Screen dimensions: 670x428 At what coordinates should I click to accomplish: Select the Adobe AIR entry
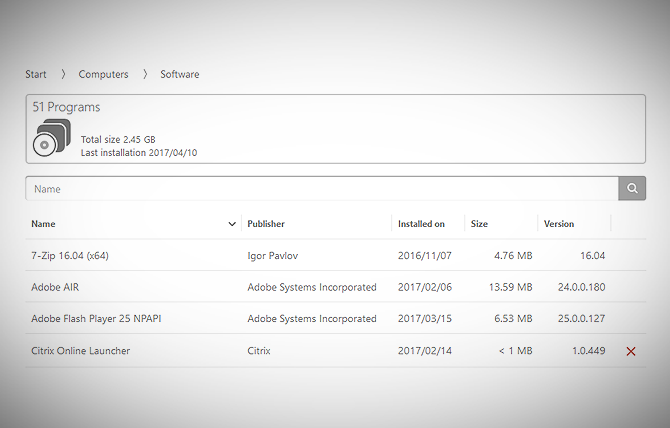pyautogui.click(x=55, y=287)
